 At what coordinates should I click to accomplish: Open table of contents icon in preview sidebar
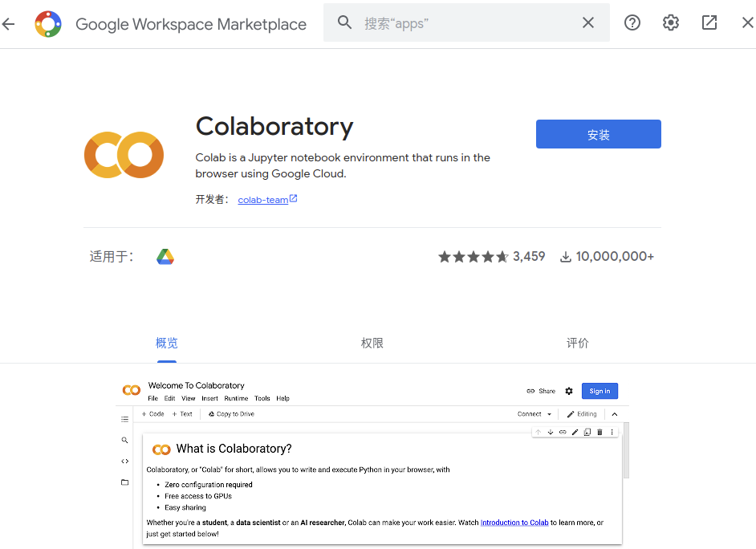pyautogui.click(x=125, y=419)
